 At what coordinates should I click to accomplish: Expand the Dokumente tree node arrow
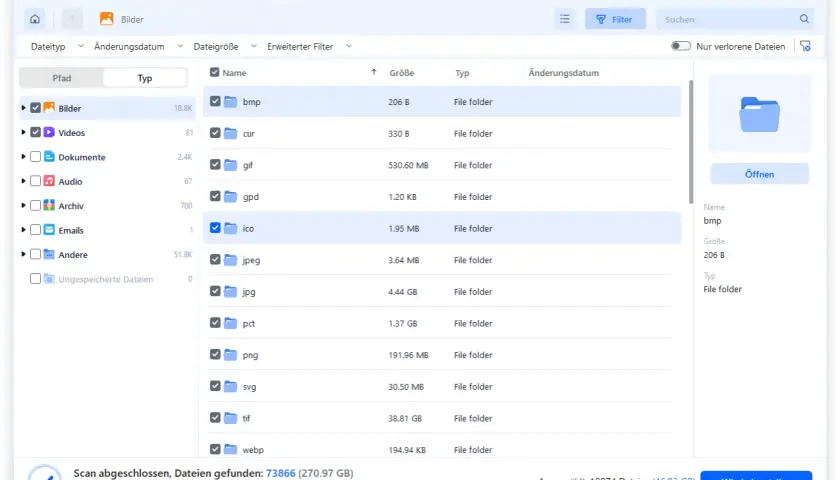click(23, 156)
